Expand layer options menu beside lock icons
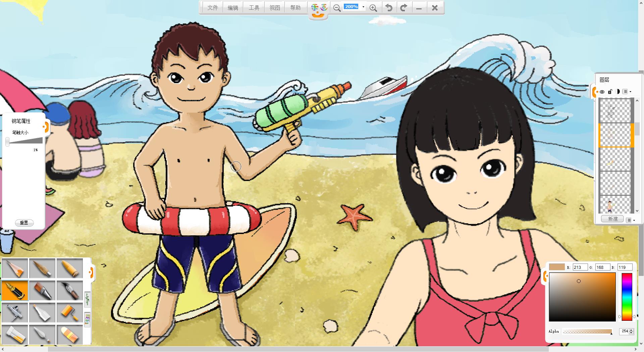This screenshot has height=352, width=644. pyautogui.click(x=627, y=92)
